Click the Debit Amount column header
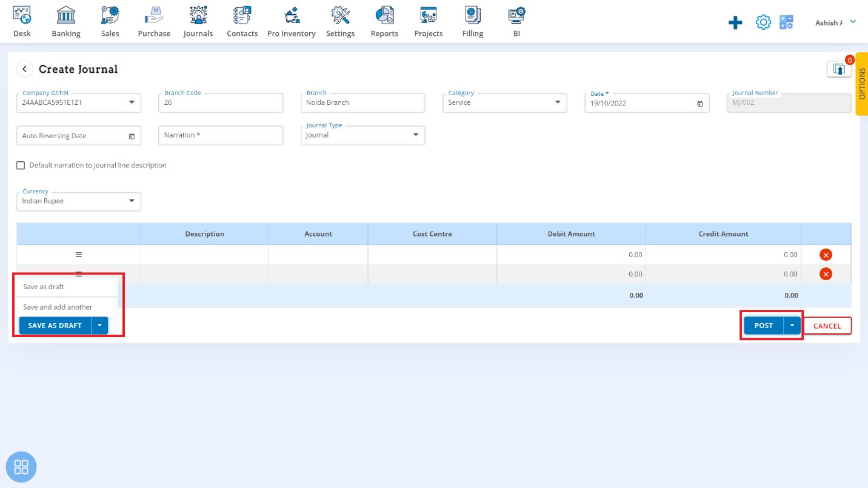868x488 pixels. (572, 234)
